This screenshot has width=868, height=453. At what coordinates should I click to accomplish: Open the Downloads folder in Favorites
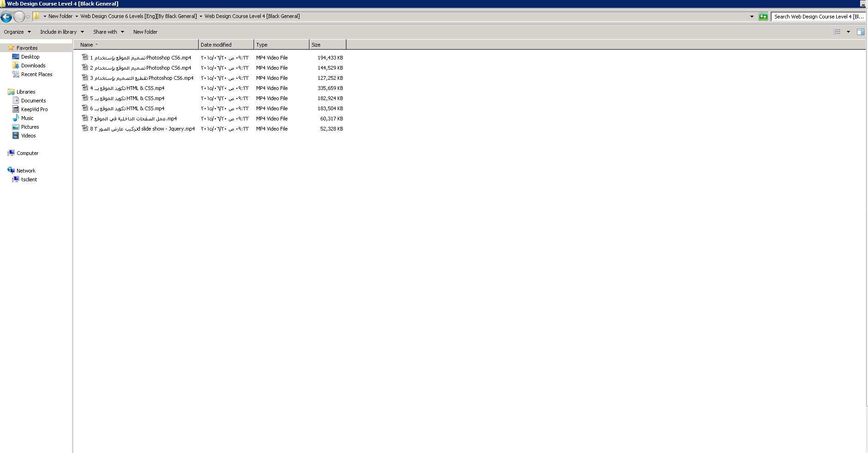coord(33,66)
